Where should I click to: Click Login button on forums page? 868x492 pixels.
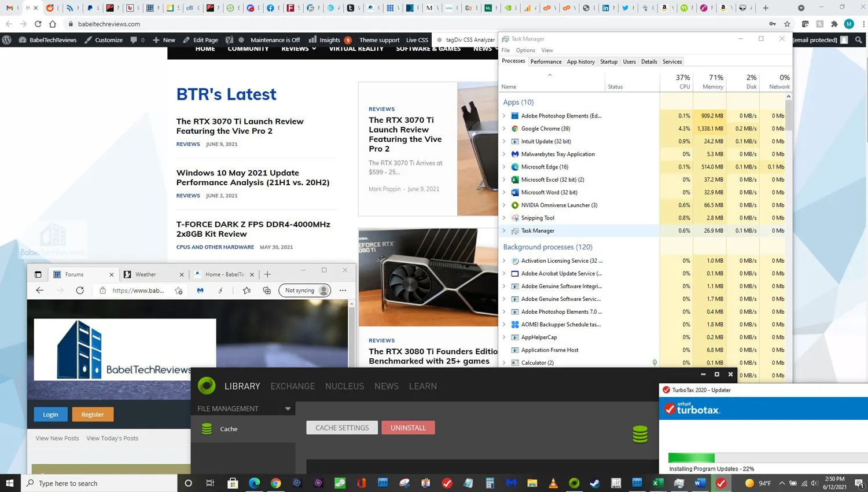coord(50,414)
